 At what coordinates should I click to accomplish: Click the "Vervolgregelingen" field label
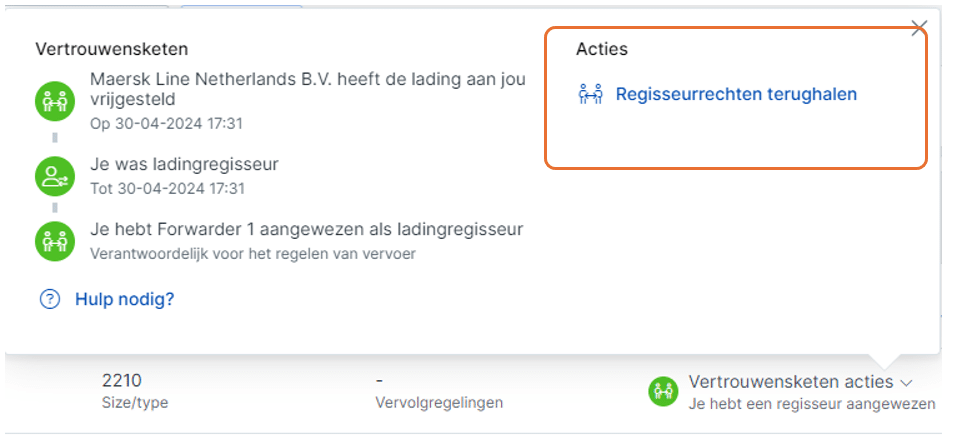(438, 403)
